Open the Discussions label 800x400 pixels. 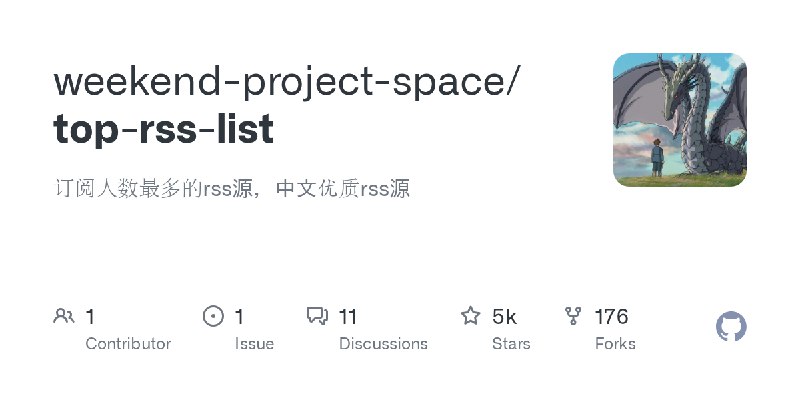coord(383,344)
